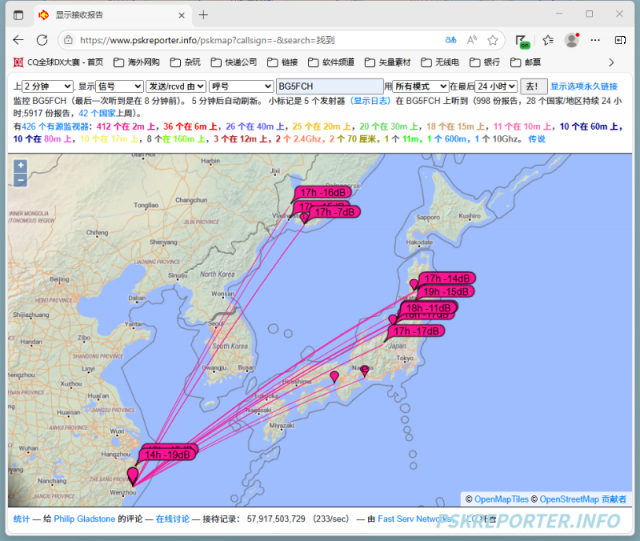Open the 杂玩 bookmark folder
The height and width of the screenshot is (541, 640).
coord(185,62)
